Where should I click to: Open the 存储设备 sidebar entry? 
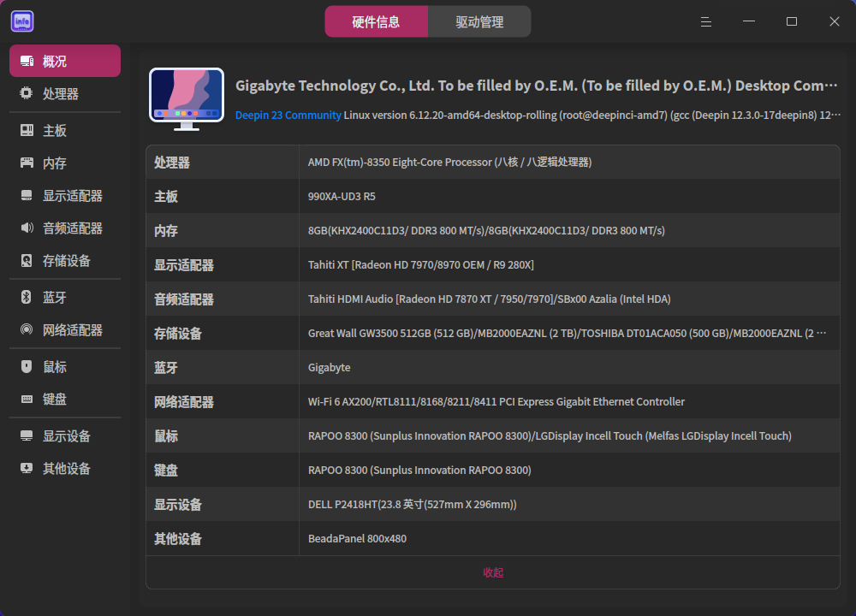pos(65,260)
